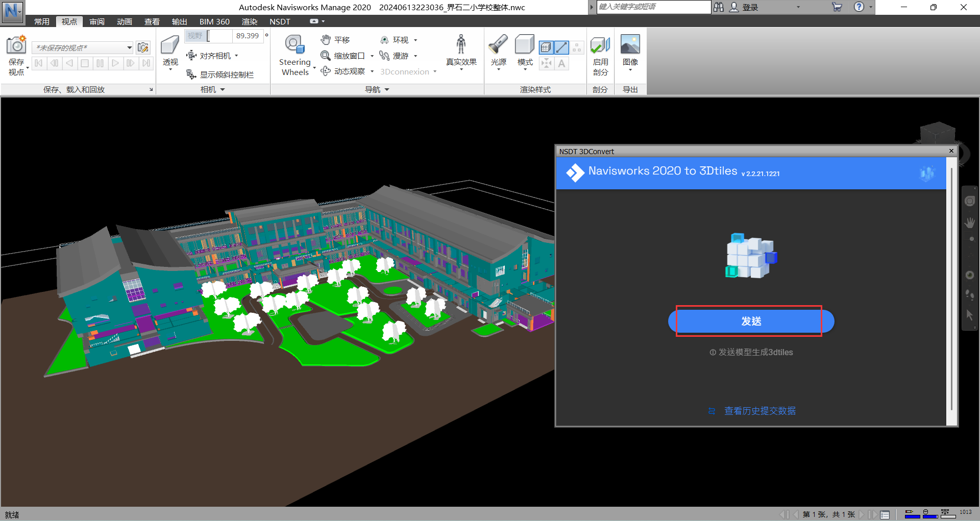Image resolution: width=980 pixels, height=521 pixels.
Task: Open the Zoom Window (缩放窗口) dropdown arrow
Action: click(372, 56)
